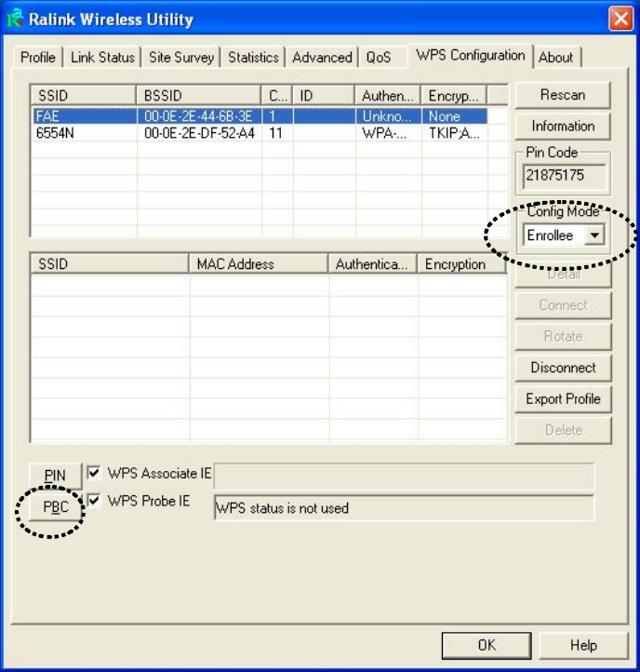Click the Help button
Viewport: 640px width, 672px height.
point(583,645)
